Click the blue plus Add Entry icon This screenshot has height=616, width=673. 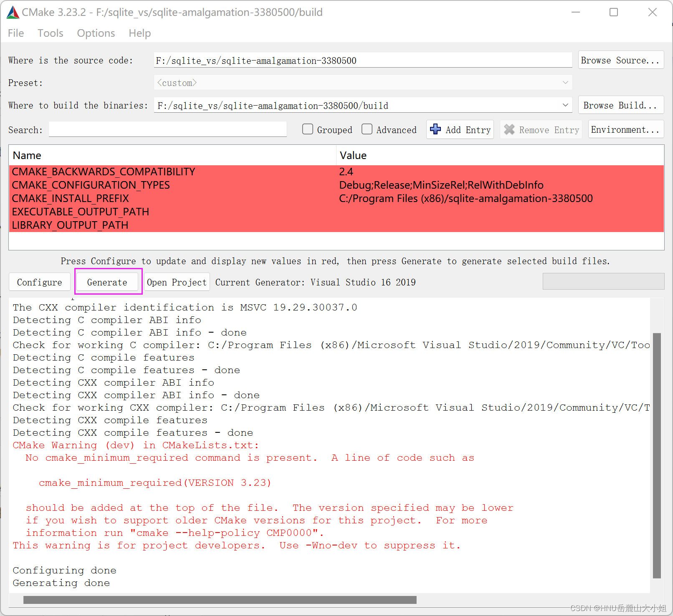[x=435, y=129]
